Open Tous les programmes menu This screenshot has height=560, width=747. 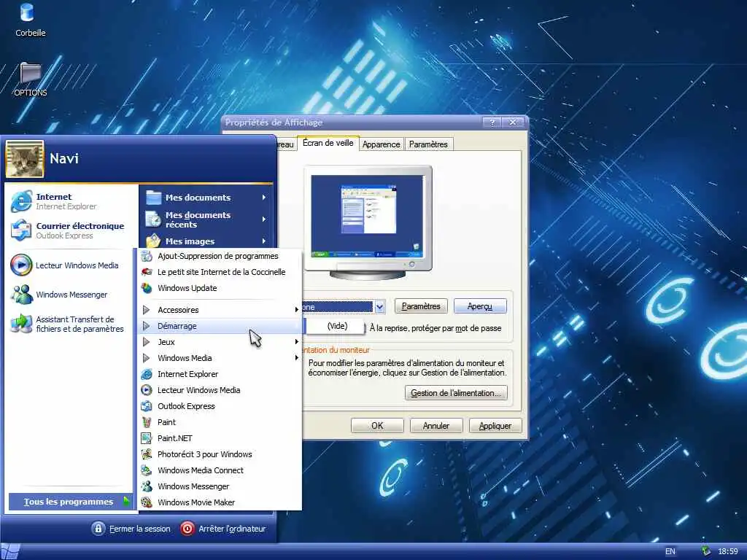click(x=70, y=502)
